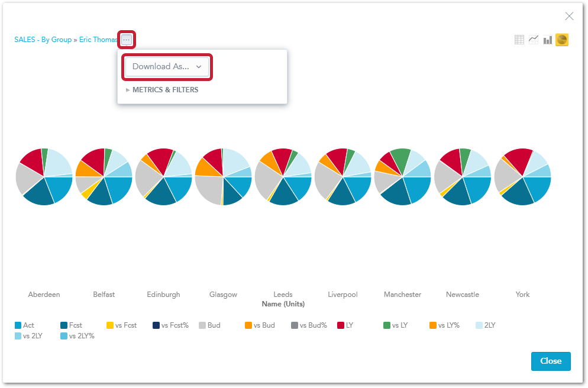Viewport: 588px width, 388px height.
Task: Select the pie chart view icon
Action: pos(562,40)
